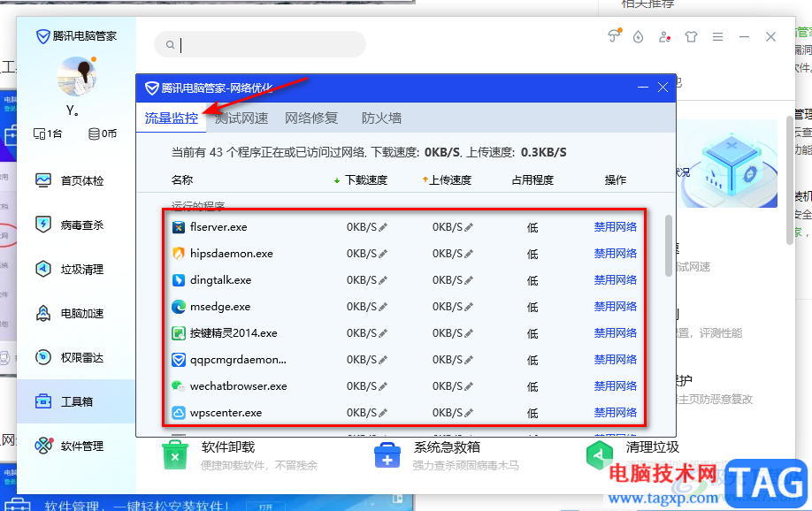Open the 首页体检 home check-up icon

(x=43, y=180)
